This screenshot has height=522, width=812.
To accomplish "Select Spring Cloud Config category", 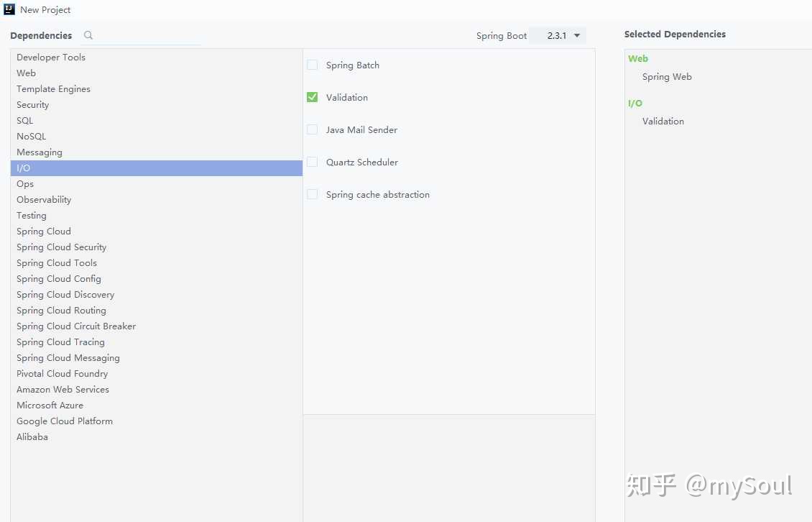I will pyautogui.click(x=157, y=278).
